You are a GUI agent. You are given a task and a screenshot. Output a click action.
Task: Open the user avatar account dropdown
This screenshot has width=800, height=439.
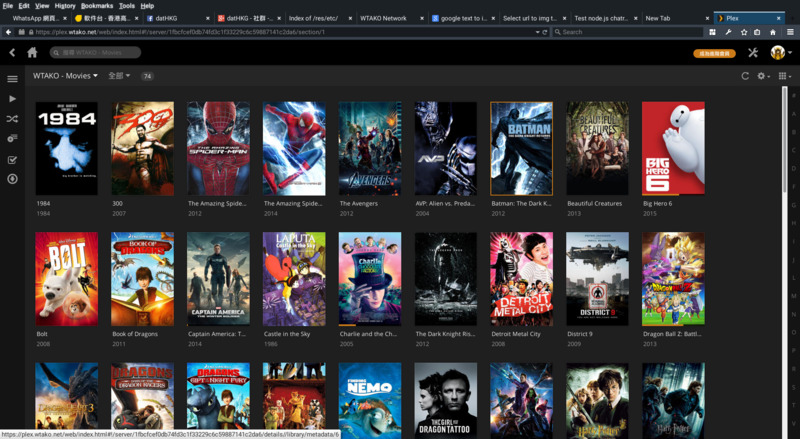click(781, 53)
